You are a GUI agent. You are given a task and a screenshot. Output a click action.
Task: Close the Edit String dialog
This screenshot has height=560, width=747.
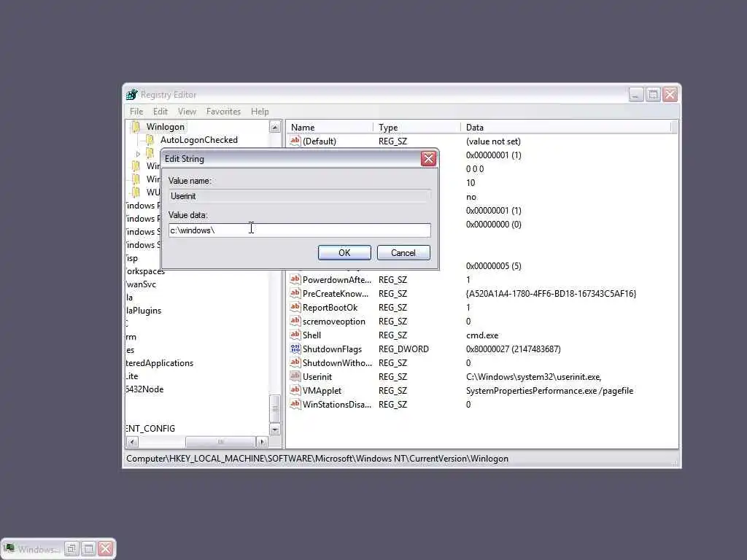point(428,158)
